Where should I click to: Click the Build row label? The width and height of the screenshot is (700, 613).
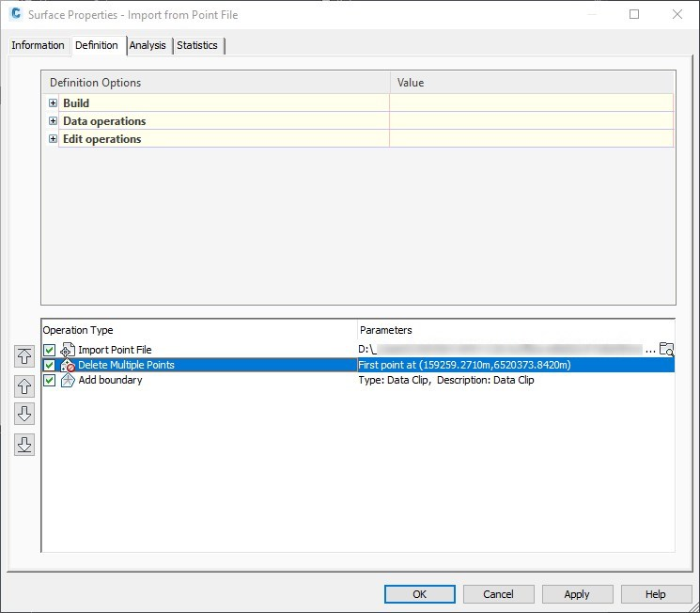pos(76,103)
